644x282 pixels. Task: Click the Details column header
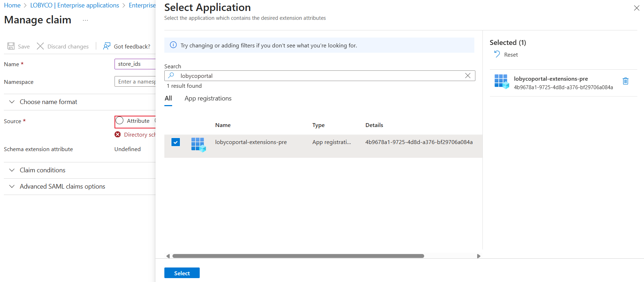(x=374, y=125)
